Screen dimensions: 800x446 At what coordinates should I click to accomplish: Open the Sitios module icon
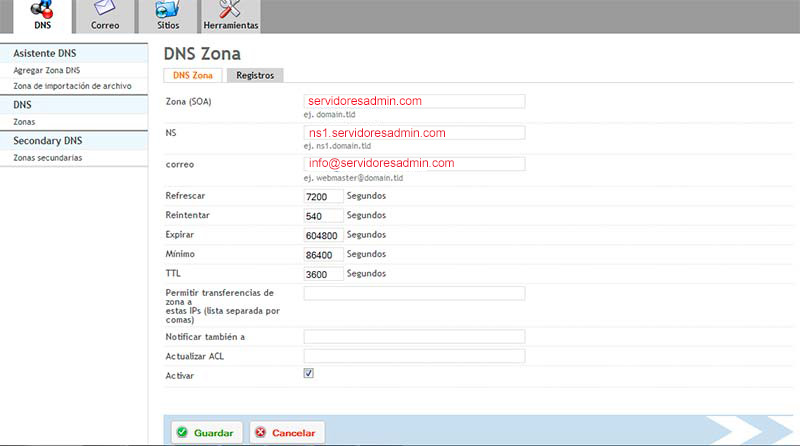pyautogui.click(x=168, y=9)
